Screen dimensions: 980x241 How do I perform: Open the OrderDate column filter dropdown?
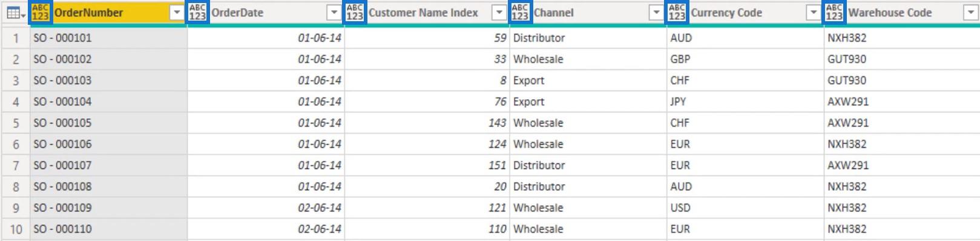point(334,13)
